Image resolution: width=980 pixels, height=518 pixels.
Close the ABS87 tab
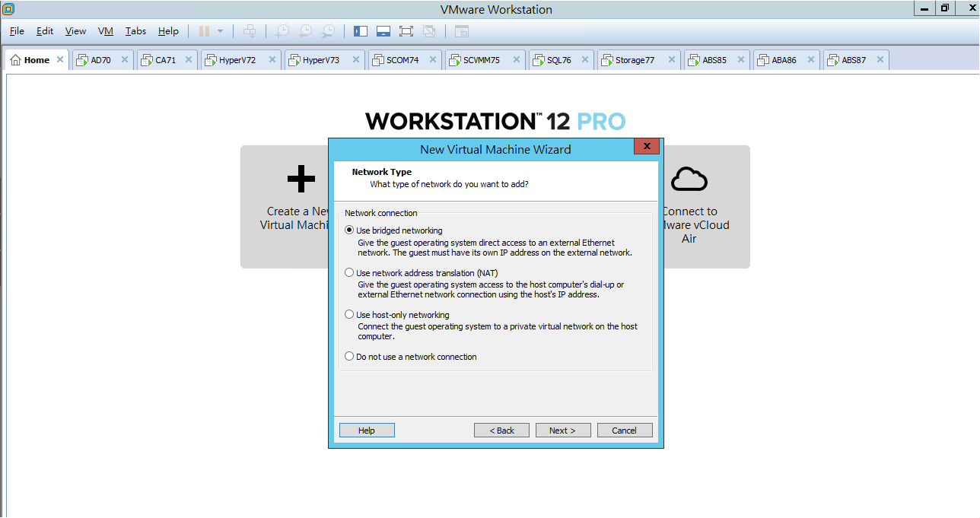[x=881, y=59]
